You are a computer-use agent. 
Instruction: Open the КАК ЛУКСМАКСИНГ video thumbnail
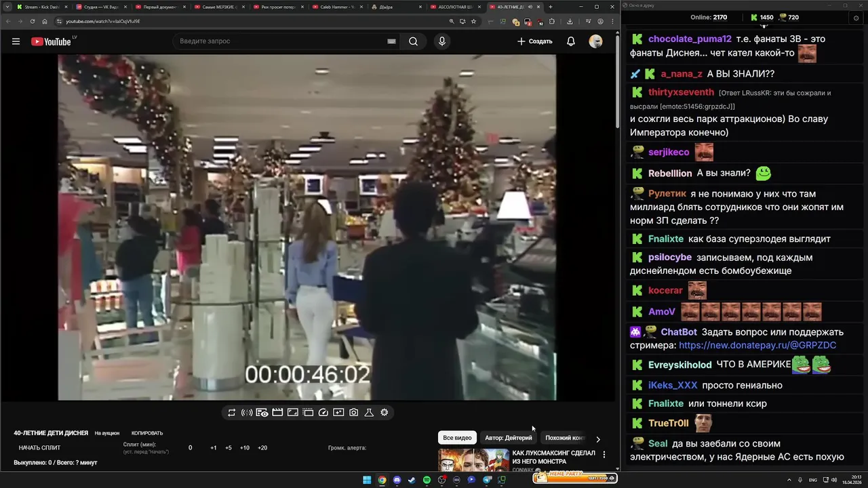pos(473,460)
